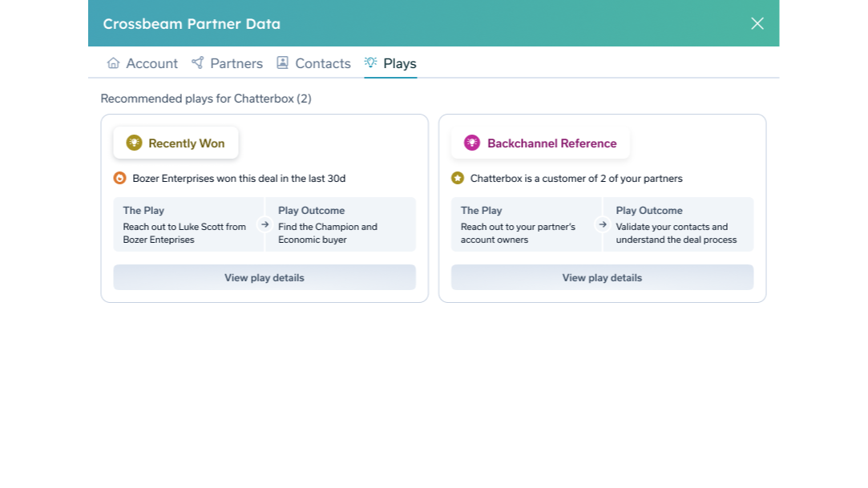Click the home icon beside Account
Viewport: 868px width, 488px height.
pyautogui.click(x=113, y=63)
